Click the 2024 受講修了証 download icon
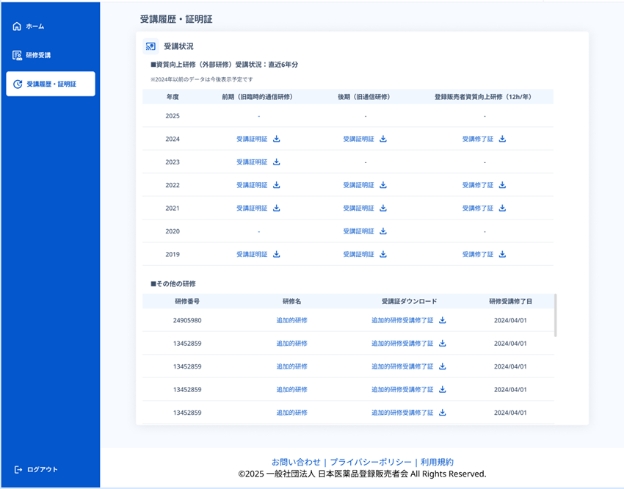Screen dimensions: 624x489 [503, 139]
